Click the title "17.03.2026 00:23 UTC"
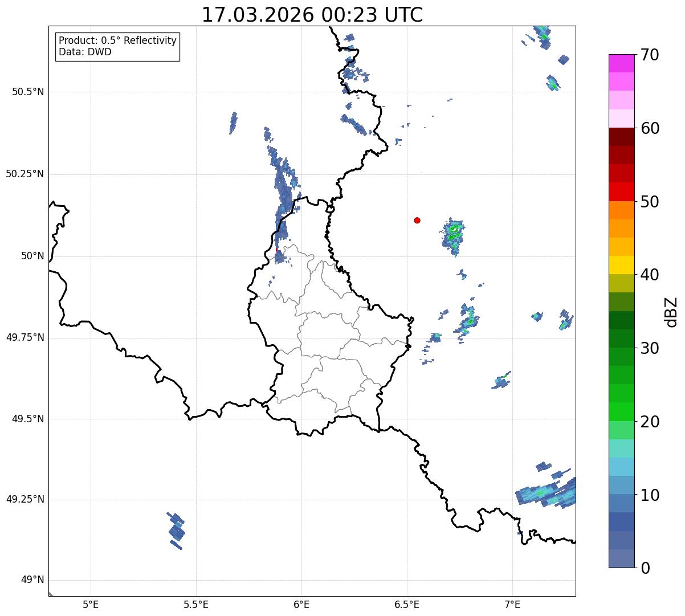 point(312,15)
